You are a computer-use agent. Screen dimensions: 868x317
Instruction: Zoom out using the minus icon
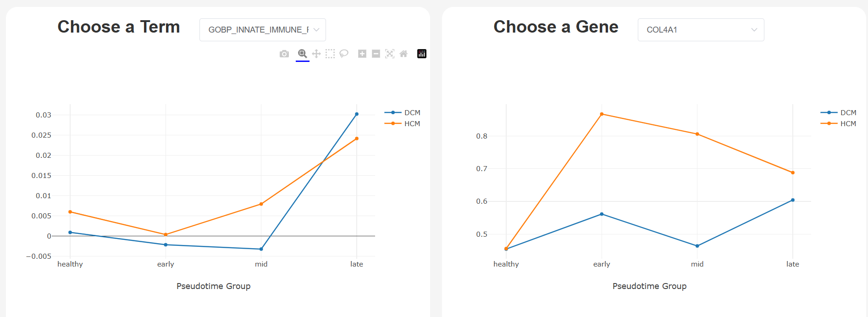coord(376,54)
